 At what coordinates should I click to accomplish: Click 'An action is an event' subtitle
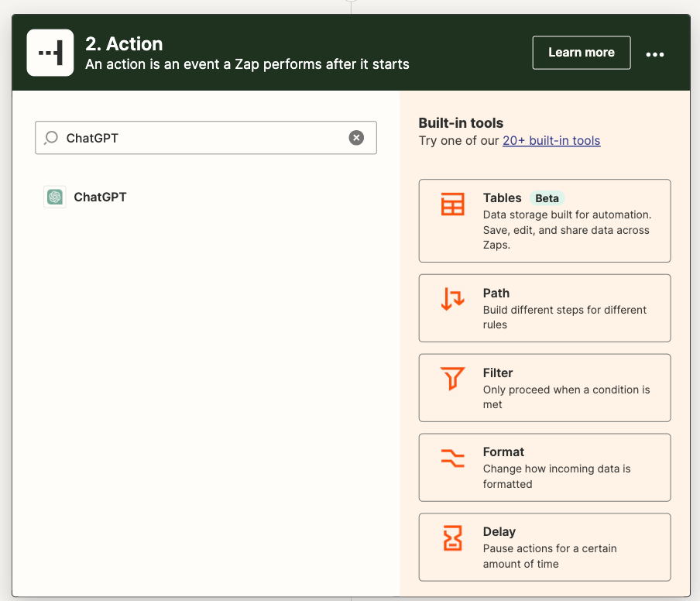tap(247, 64)
